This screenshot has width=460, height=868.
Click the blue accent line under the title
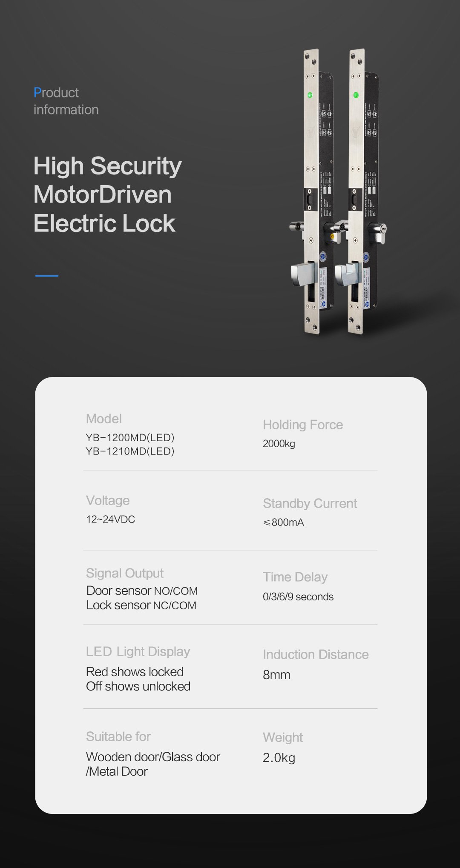(46, 276)
